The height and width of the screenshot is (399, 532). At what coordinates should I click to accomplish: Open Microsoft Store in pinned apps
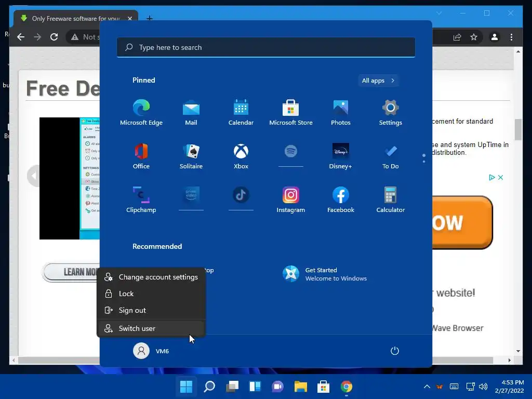tap(291, 113)
